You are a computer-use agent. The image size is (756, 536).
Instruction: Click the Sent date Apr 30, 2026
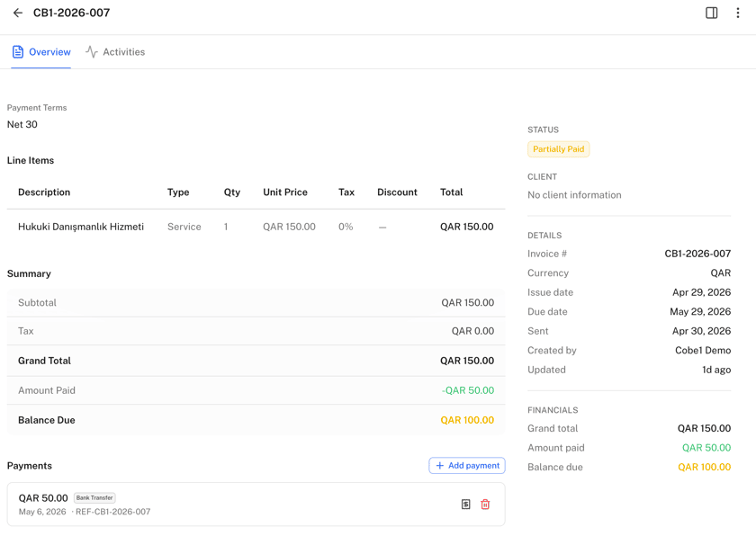(701, 331)
